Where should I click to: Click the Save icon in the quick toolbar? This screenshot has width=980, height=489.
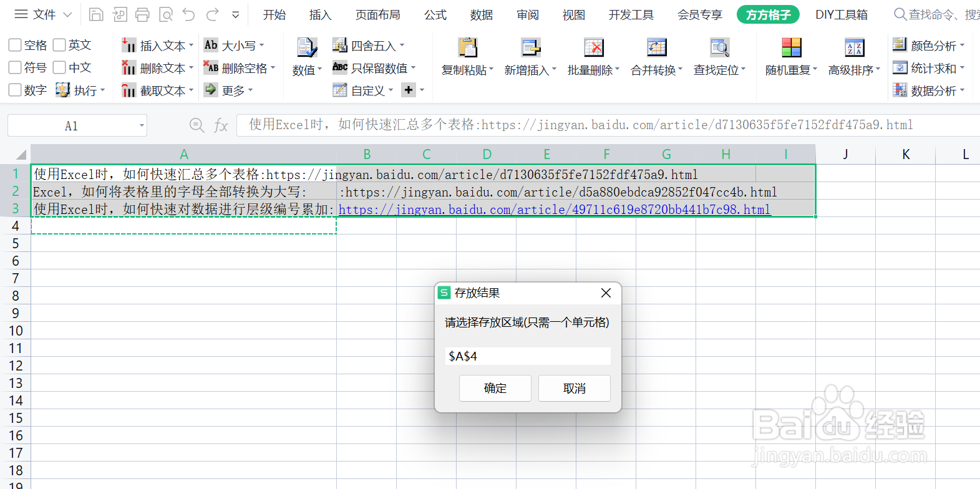96,14
